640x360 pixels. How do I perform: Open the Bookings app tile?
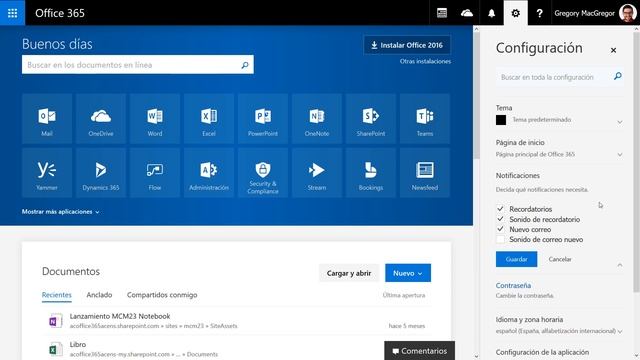(x=371, y=173)
